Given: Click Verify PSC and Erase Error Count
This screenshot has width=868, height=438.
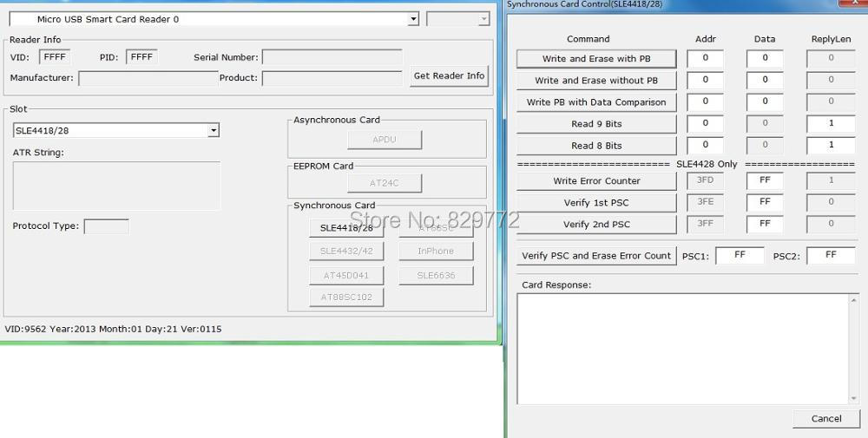Looking at the screenshot, I should click(596, 256).
